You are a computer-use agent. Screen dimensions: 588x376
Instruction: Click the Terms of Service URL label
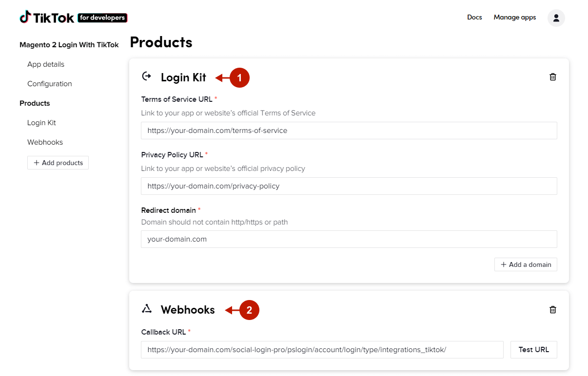pyautogui.click(x=177, y=99)
